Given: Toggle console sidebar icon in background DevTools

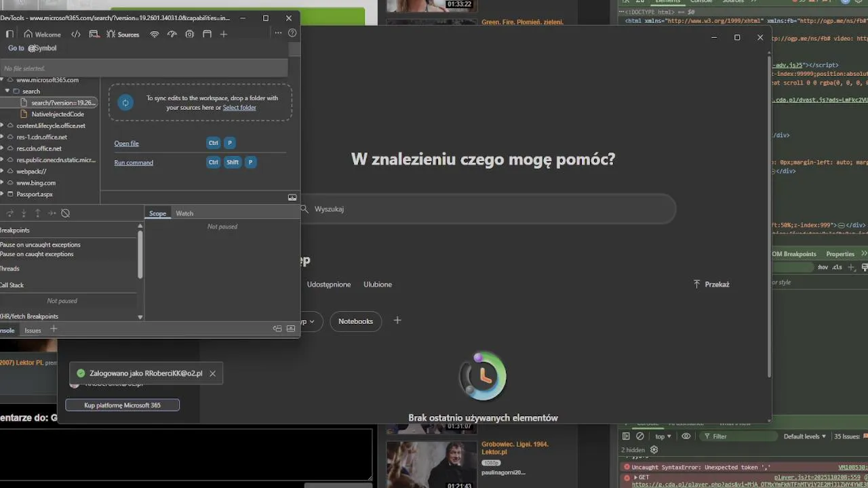Looking at the screenshot, I should (x=626, y=436).
